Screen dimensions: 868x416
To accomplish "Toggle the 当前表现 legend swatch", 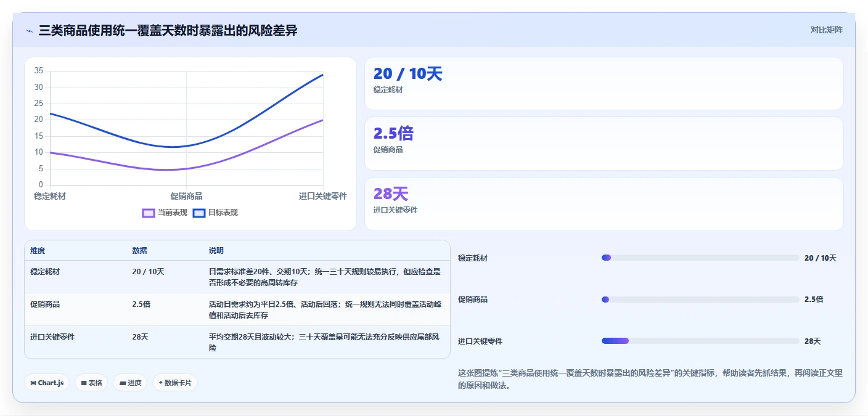I will (149, 213).
